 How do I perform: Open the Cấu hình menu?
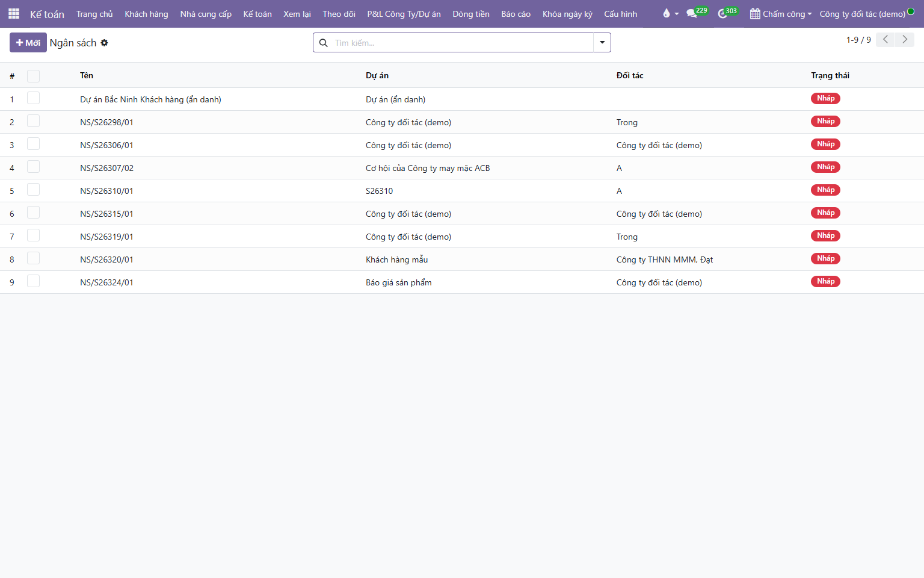pyautogui.click(x=621, y=14)
